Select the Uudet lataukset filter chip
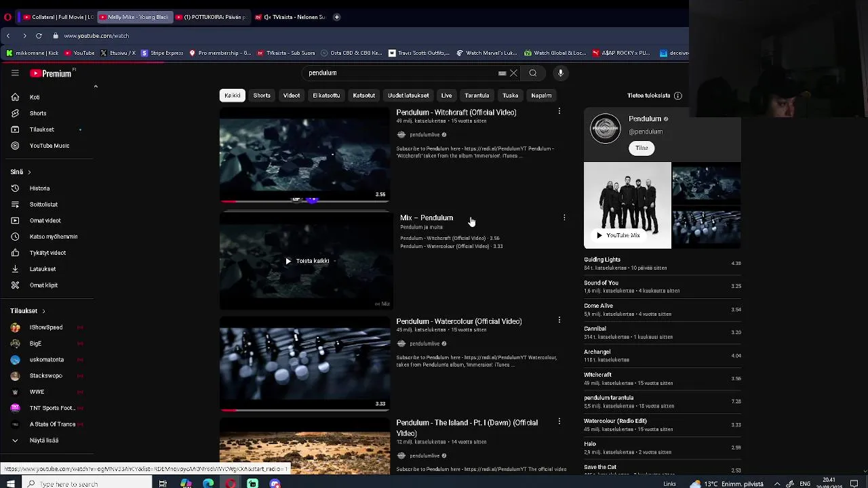The image size is (868, 488). (x=408, y=96)
